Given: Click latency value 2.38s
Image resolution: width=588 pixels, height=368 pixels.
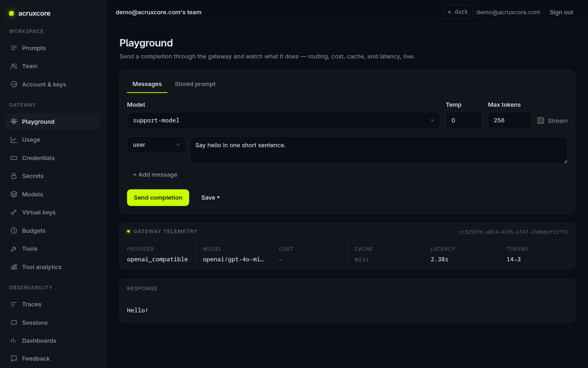Looking at the screenshot, I should coord(440,259).
